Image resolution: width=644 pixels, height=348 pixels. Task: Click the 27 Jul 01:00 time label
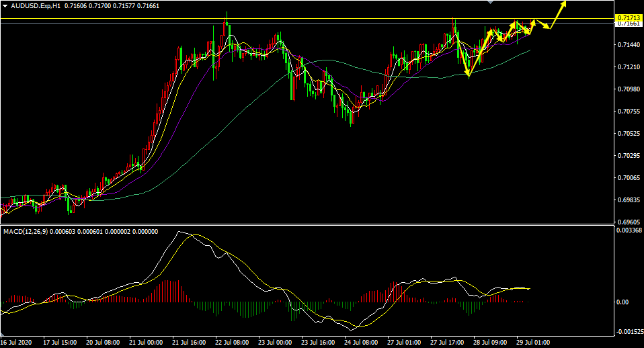click(x=404, y=342)
